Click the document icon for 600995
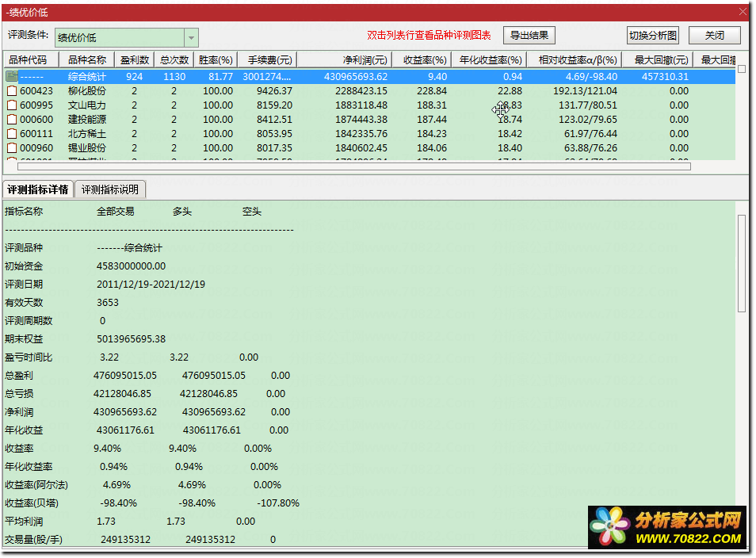 (x=12, y=105)
